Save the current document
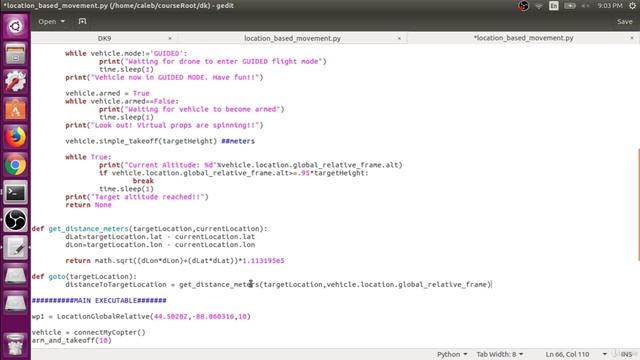Image resolution: width=640 pixels, height=360 pixels. 624,21
